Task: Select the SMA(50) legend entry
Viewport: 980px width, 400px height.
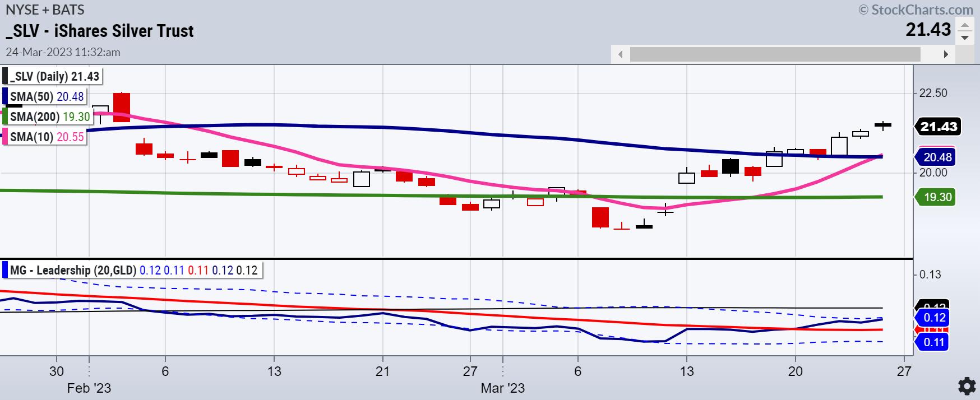Action: 47,96
